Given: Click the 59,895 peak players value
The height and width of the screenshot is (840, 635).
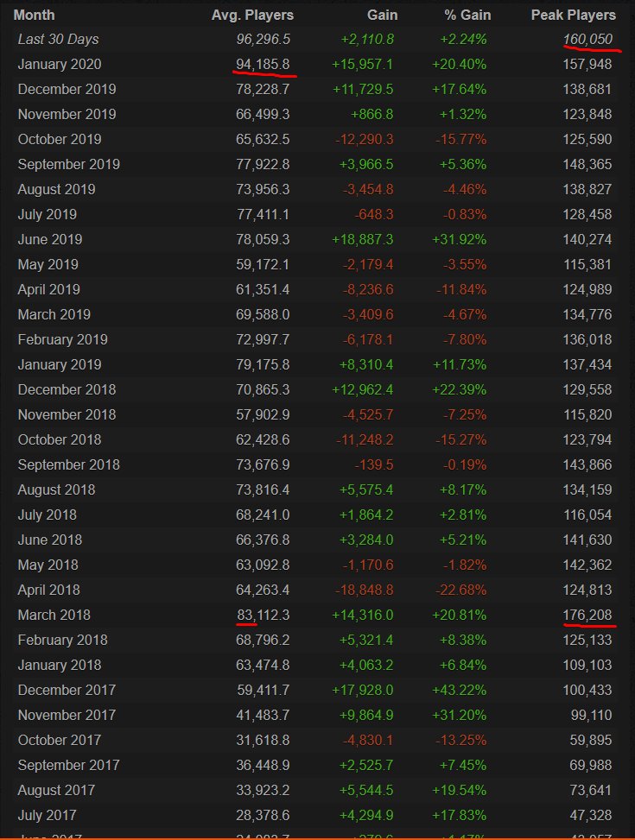Looking at the screenshot, I should tap(590, 741).
